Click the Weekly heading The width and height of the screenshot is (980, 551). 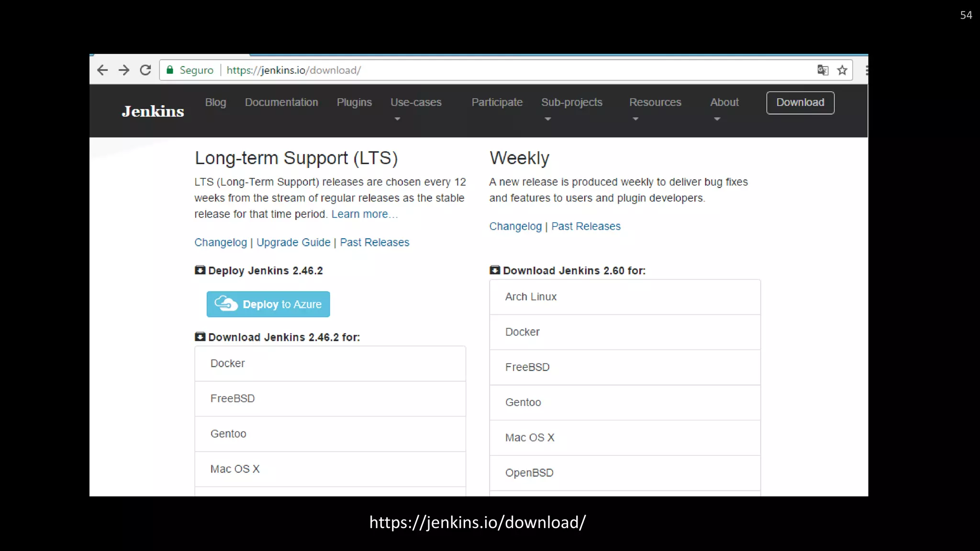519,158
